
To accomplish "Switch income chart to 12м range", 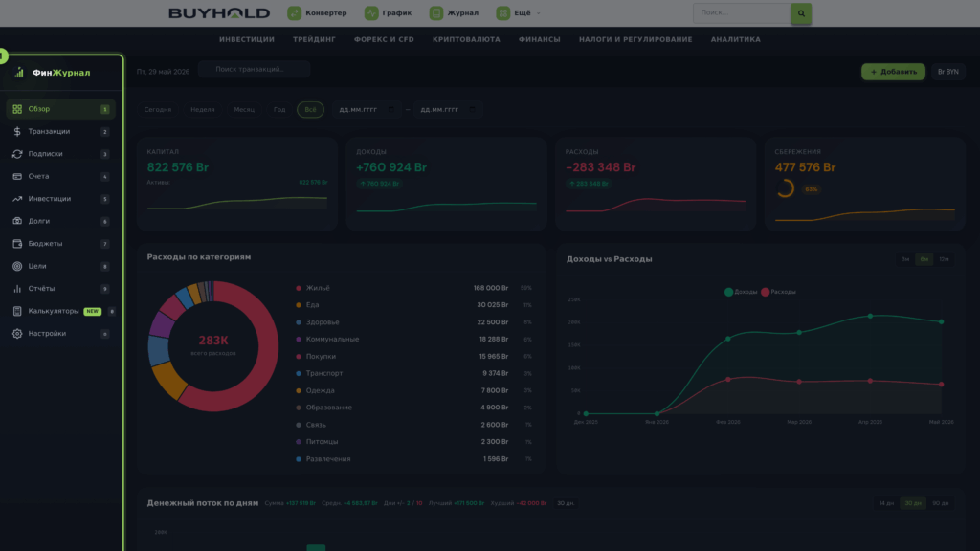I will (944, 259).
